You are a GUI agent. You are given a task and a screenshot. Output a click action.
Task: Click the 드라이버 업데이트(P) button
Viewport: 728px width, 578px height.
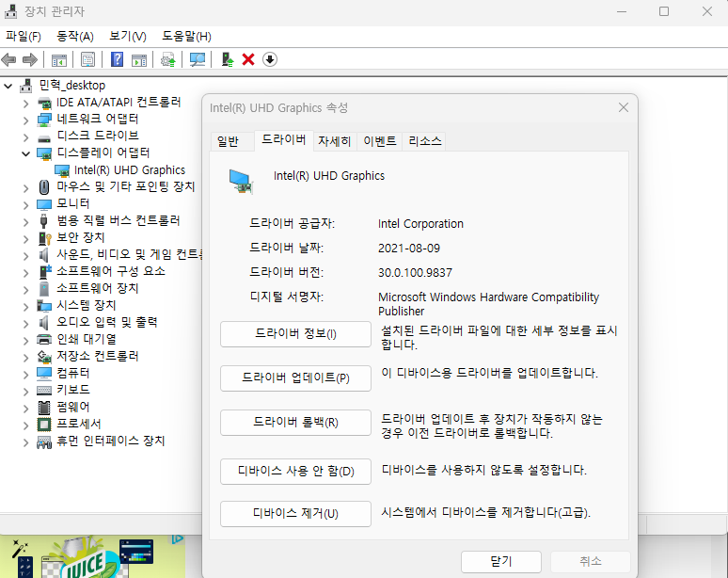click(x=295, y=377)
